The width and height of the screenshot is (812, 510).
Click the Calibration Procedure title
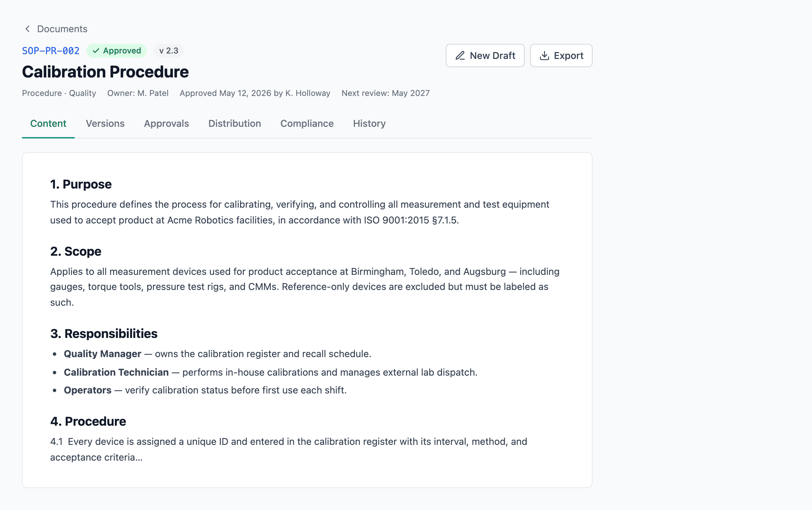105,72
